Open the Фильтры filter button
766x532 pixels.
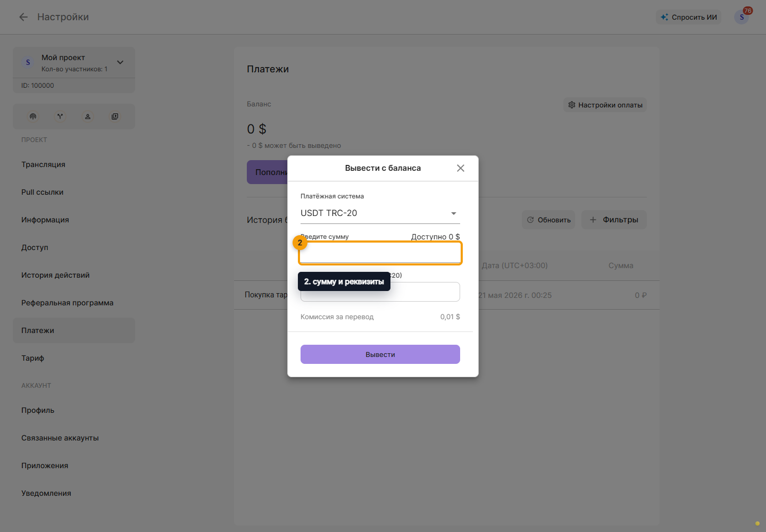[614, 220]
